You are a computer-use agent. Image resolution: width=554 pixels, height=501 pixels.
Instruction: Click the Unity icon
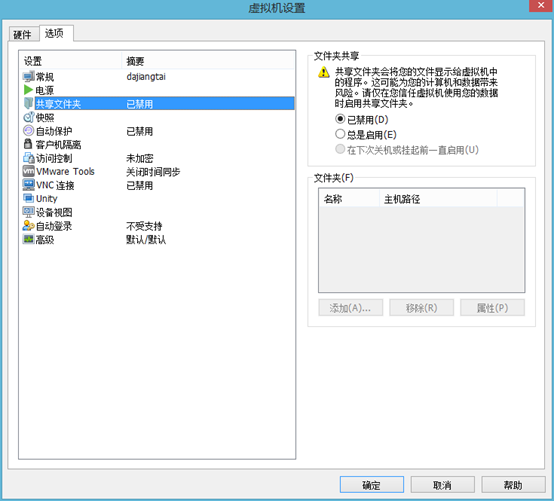(28, 198)
